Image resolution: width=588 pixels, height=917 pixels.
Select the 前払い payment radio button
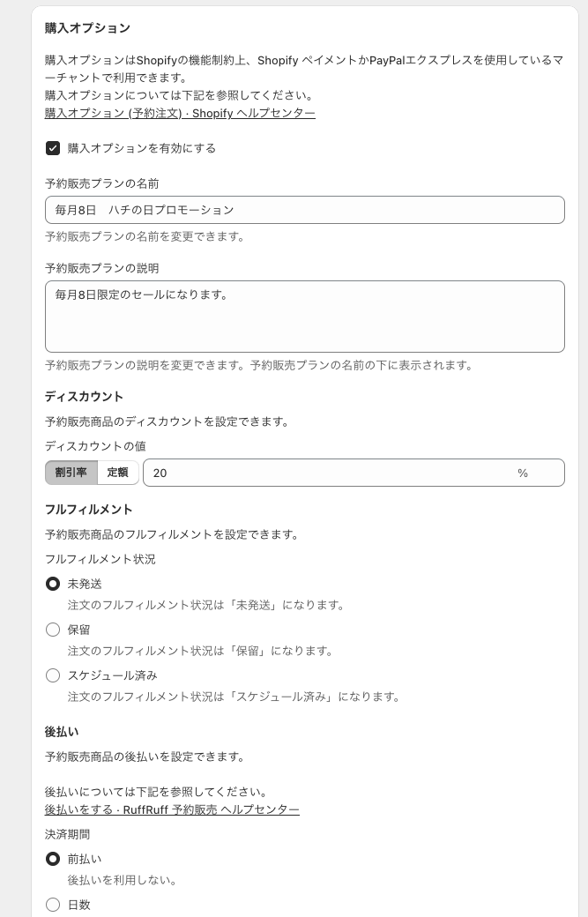coord(53,859)
